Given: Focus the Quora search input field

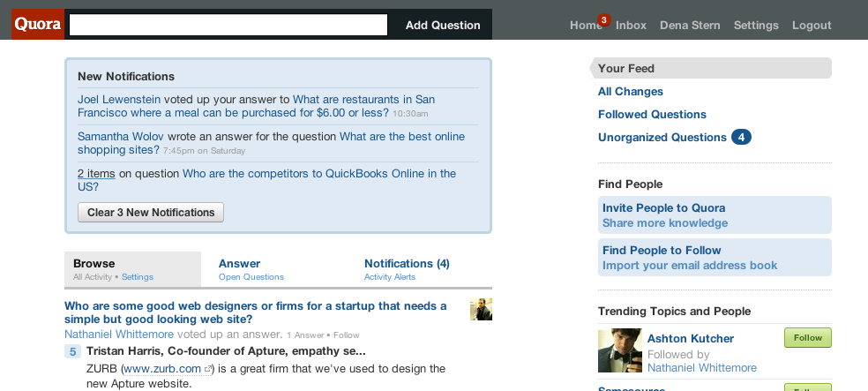Looking at the screenshot, I should click(228, 25).
